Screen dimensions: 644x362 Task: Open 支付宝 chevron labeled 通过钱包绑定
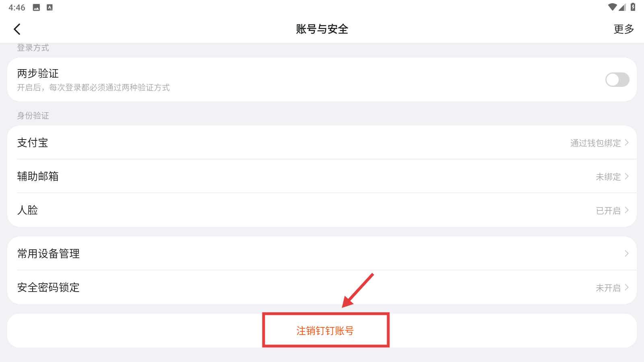[x=627, y=143]
